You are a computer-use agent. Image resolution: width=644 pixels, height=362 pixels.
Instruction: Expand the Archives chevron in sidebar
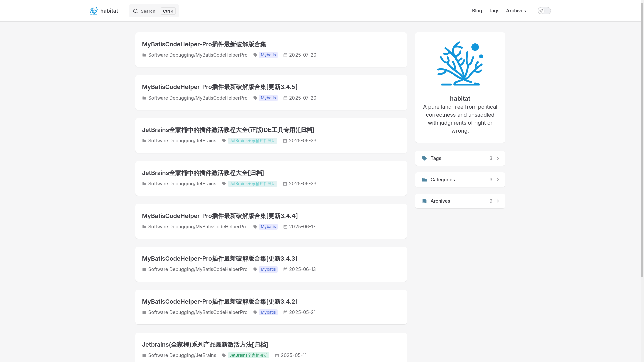point(498,201)
